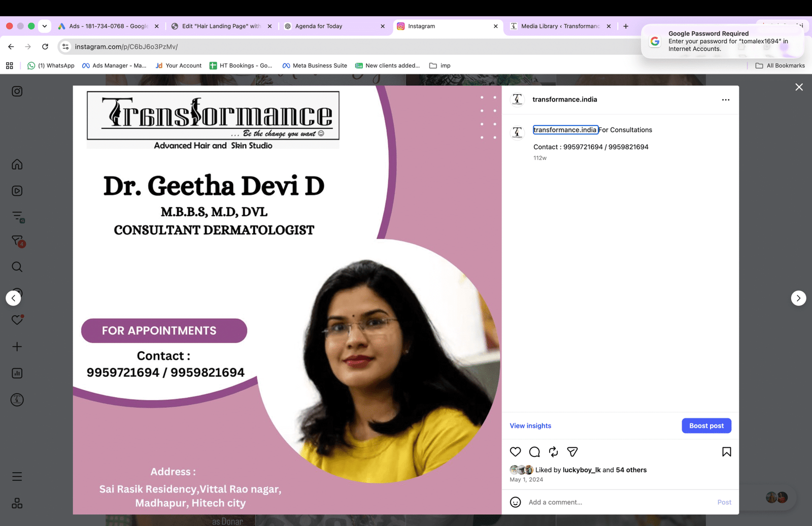Open Meta Business Suite bookmark
The width and height of the screenshot is (812, 526).
click(315, 65)
